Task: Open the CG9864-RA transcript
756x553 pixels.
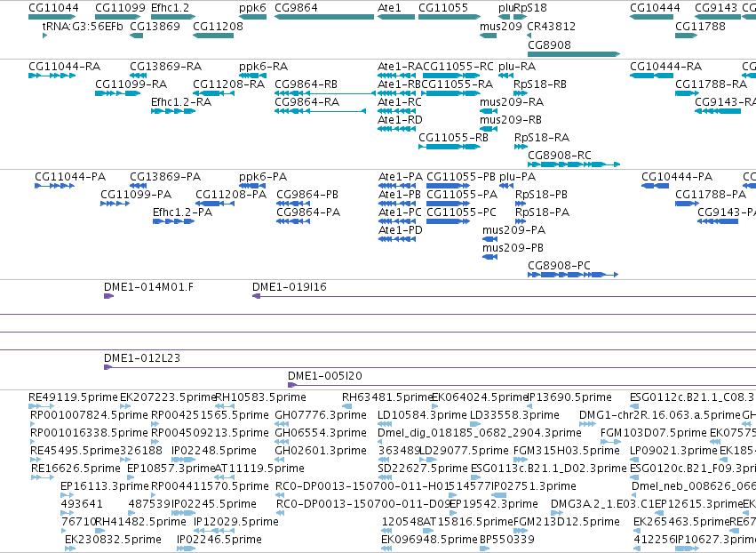Action: tap(320, 111)
